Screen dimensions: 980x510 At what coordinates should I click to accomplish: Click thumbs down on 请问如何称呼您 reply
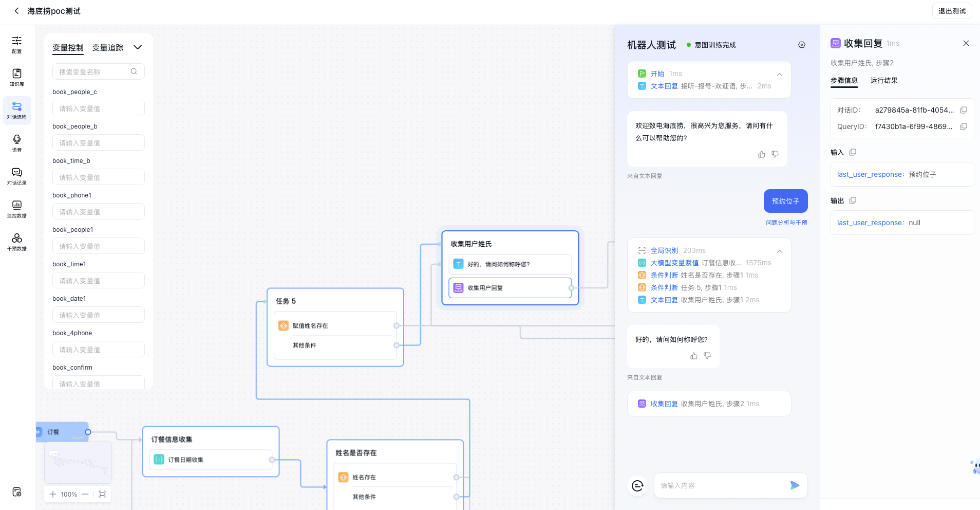tap(707, 356)
